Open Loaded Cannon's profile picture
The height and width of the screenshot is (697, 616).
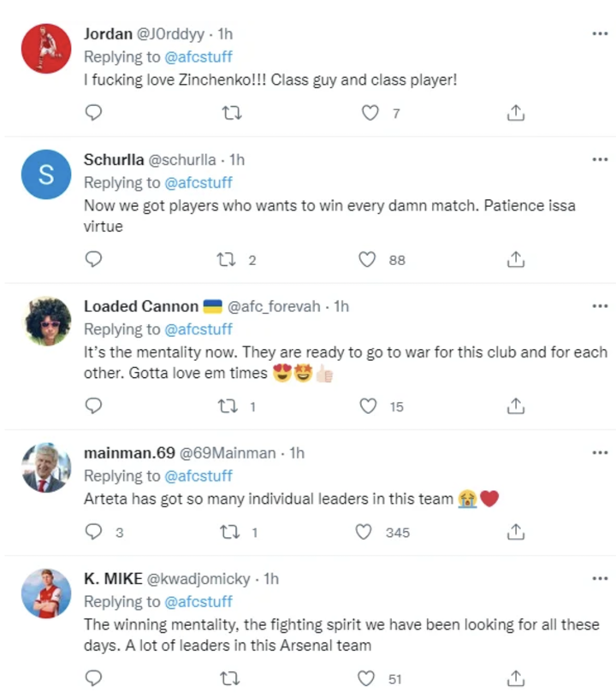click(46, 322)
